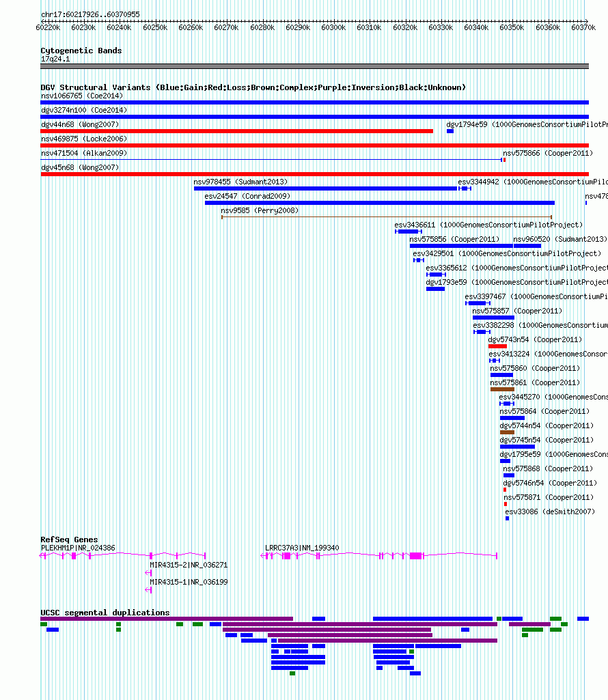Select dgv5746n54 (Cooper2011) label
Viewport: 608px width, 700px height.
(x=551, y=483)
